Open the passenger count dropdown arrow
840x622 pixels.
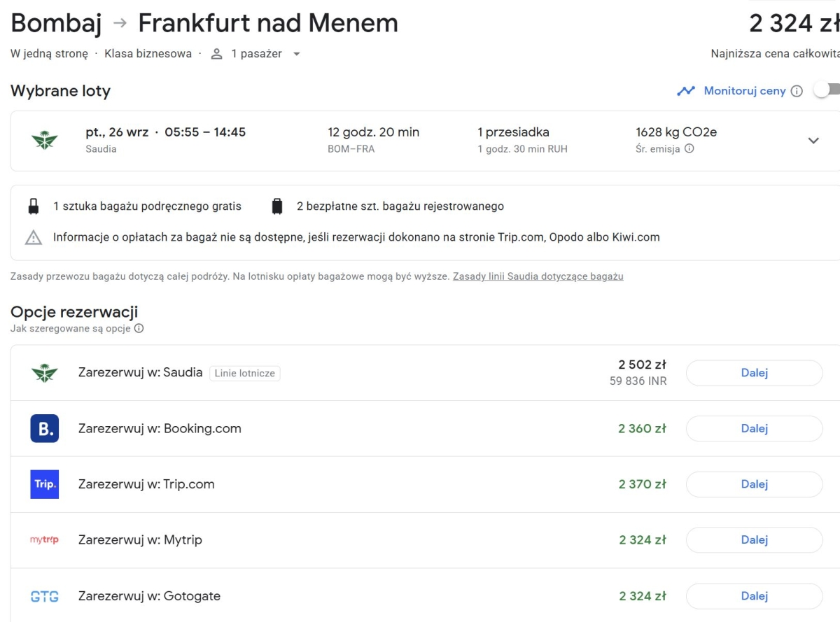(x=297, y=54)
